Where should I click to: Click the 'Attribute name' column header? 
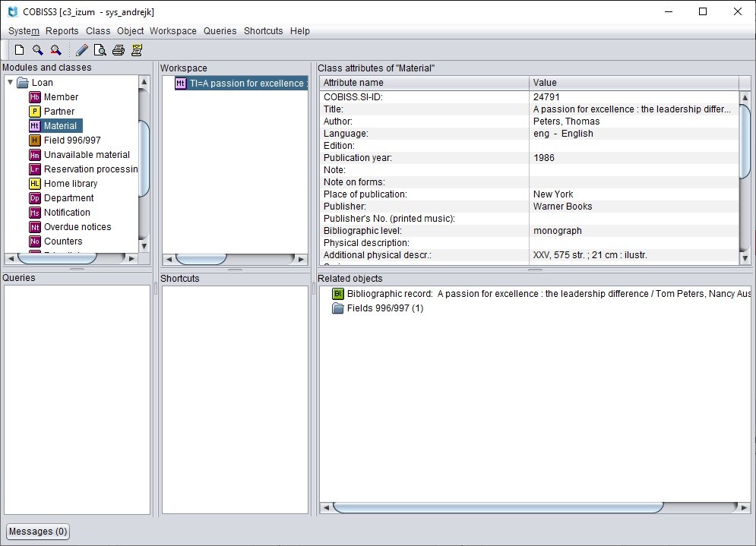(x=424, y=83)
